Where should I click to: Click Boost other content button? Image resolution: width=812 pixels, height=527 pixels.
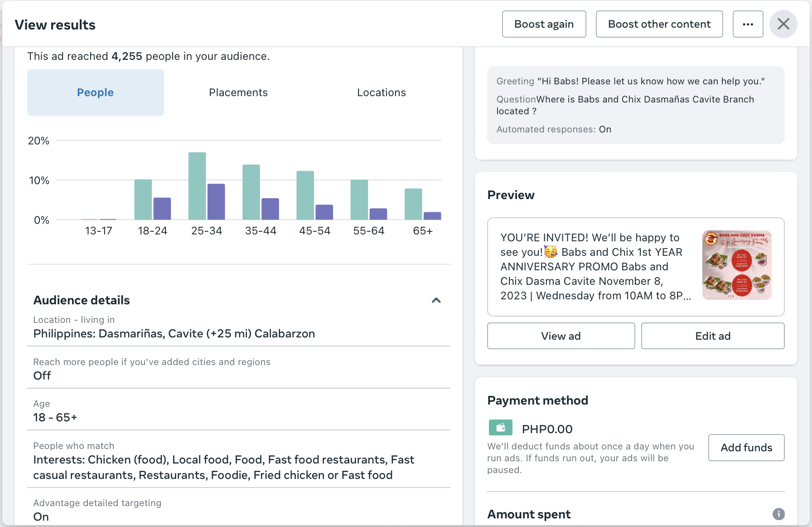tap(659, 24)
